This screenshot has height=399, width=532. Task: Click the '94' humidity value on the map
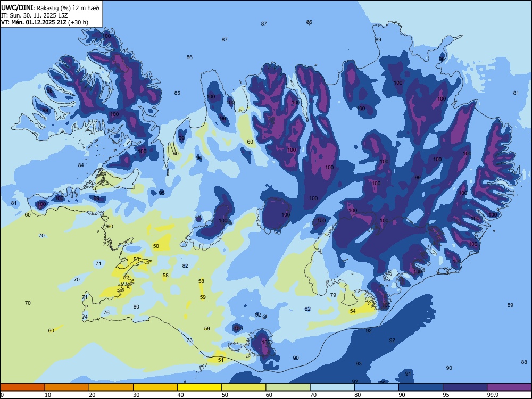(x=199, y=158)
